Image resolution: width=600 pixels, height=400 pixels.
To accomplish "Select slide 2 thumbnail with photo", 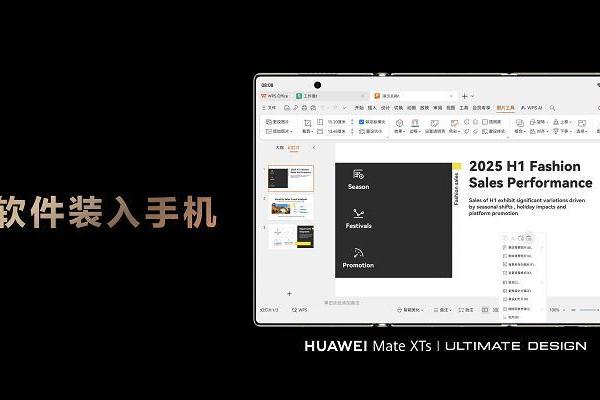I will (290, 207).
